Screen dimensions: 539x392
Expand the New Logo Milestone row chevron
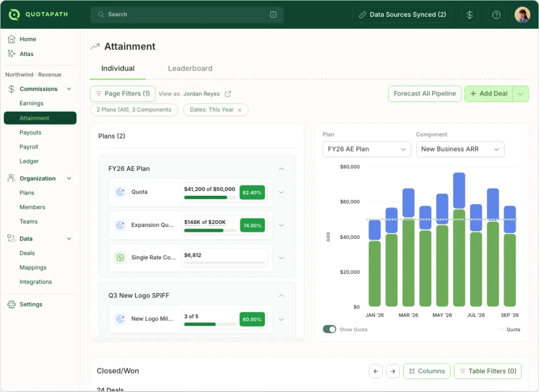click(281, 319)
